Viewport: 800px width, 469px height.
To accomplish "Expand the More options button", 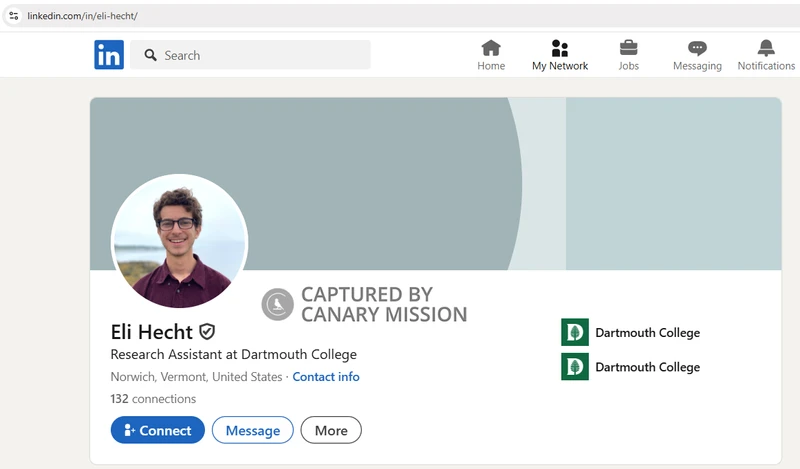I will coord(331,430).
